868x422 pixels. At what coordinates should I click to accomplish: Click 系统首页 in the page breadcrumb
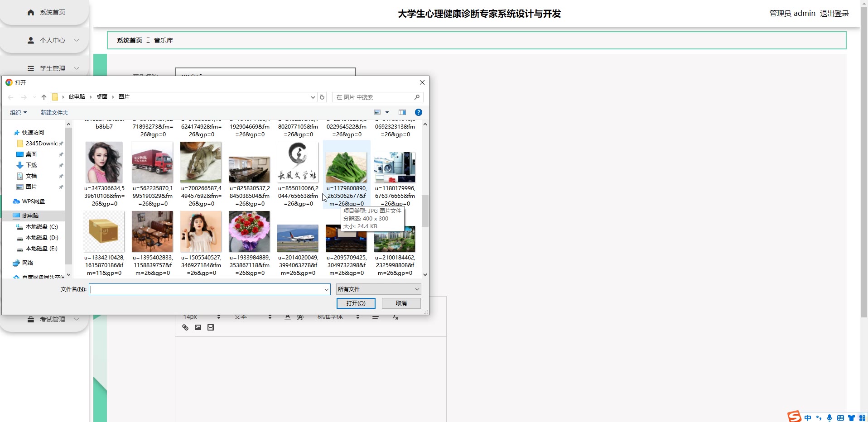[130, 40]
